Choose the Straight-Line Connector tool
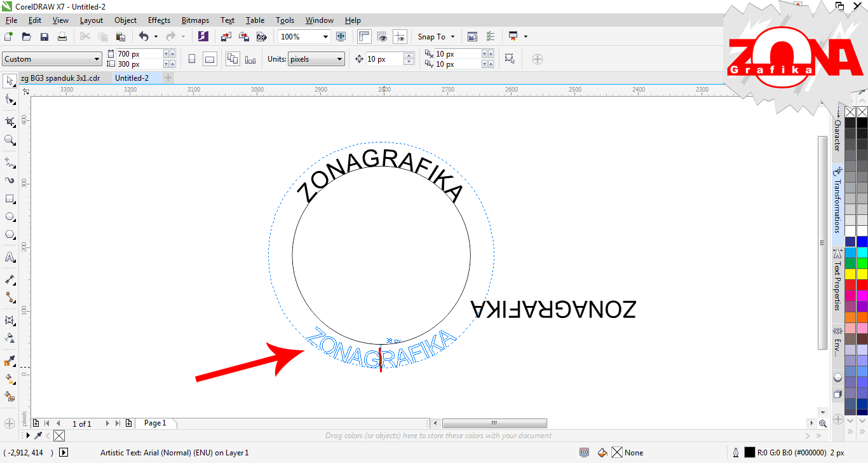 10,297
